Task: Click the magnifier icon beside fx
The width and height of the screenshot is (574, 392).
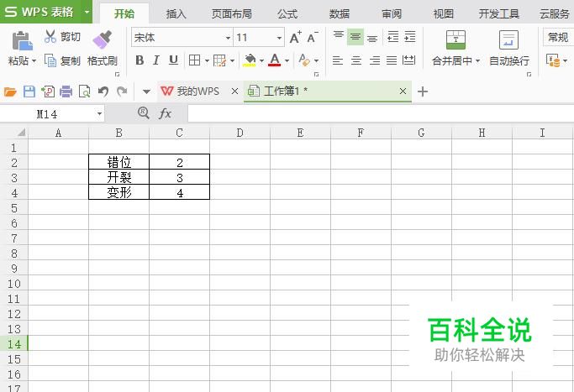Action: coord(144,113)
